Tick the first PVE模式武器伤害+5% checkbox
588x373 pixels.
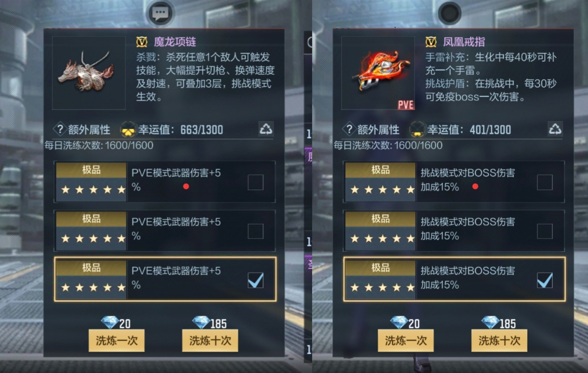256,182
